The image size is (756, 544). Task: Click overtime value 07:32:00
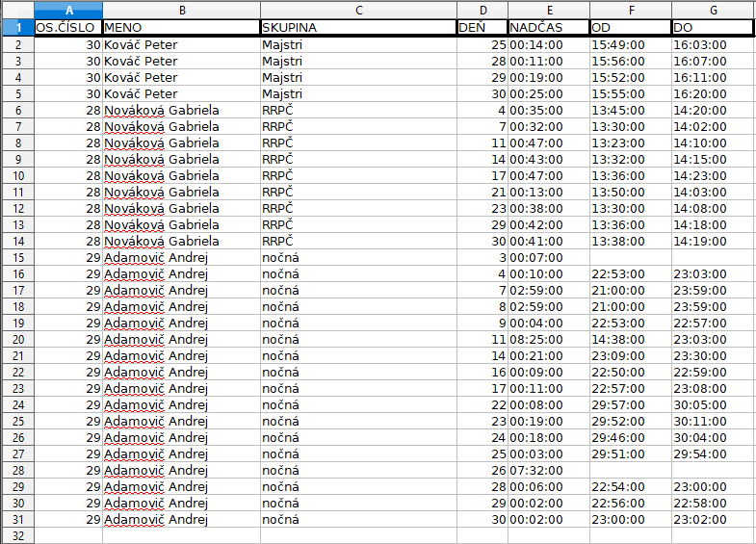click(x=549, y=471)
